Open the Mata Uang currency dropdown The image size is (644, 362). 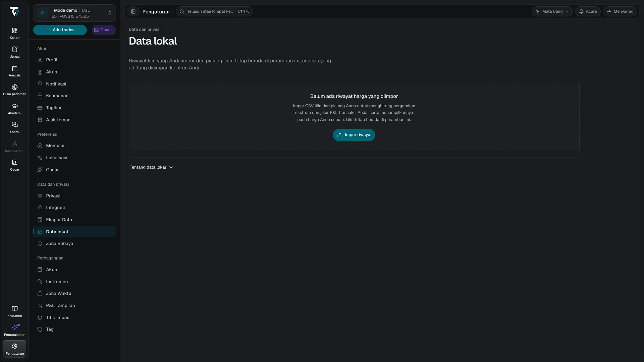[x=552, y=11]
